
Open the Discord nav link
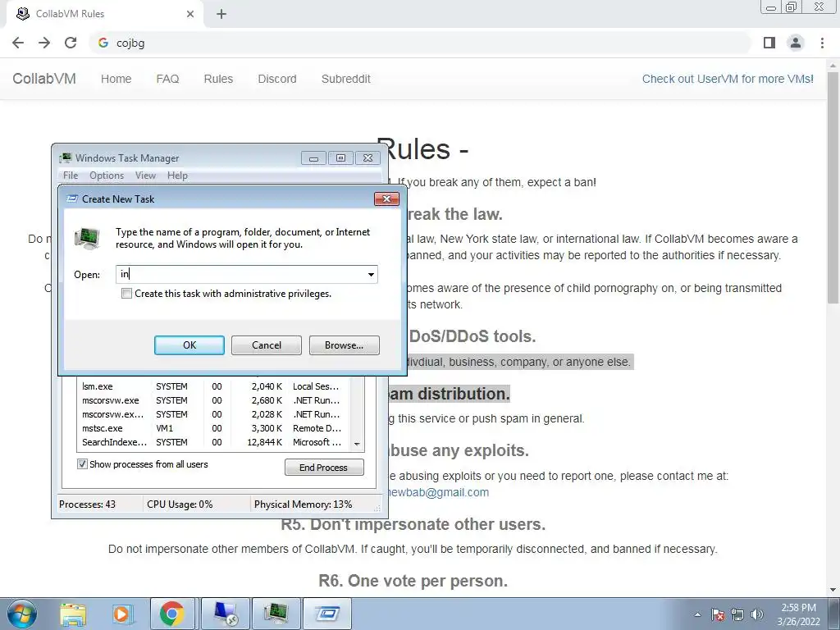(x=277, y=79)
